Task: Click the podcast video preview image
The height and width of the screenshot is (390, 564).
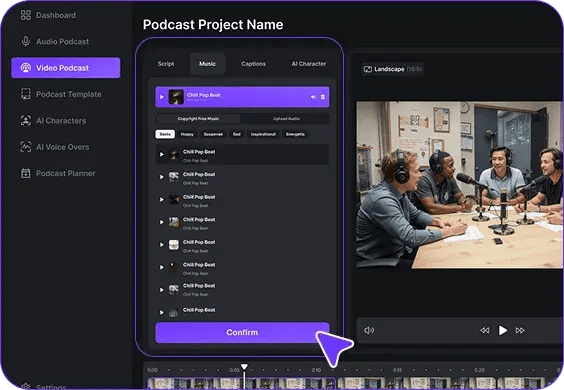Action: click(459, 185)
